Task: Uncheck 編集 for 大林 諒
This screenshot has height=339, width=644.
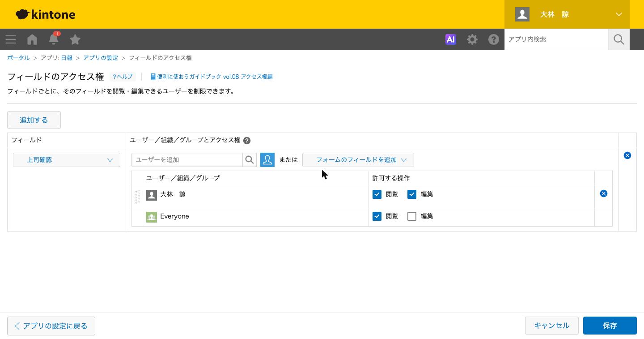Action: click(x=412, y=194)
